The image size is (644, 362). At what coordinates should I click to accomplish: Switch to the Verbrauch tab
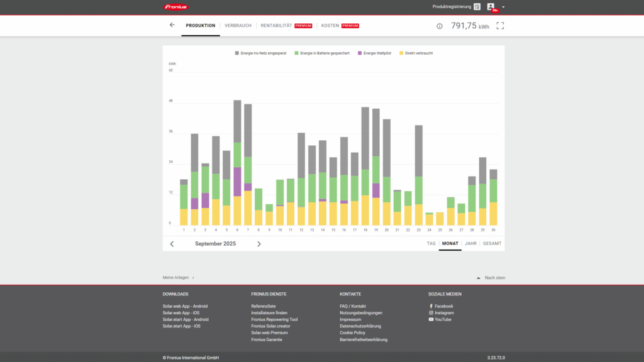point(238,26)
